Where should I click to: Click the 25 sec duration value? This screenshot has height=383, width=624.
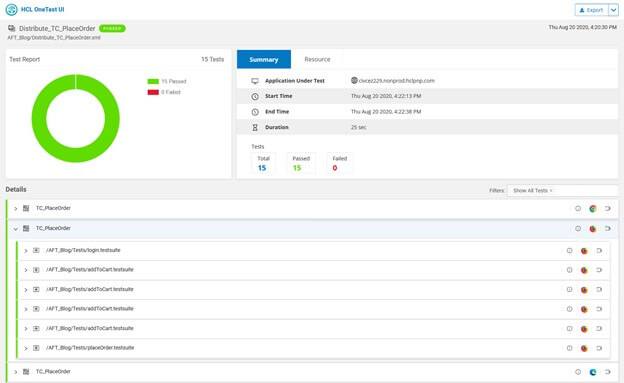[359, 127]
